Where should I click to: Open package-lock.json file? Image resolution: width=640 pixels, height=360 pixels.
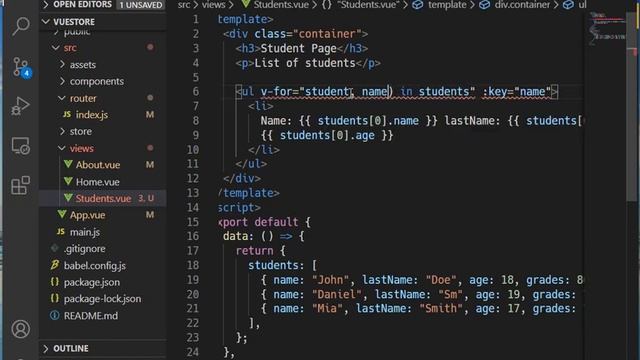point(102,299)
